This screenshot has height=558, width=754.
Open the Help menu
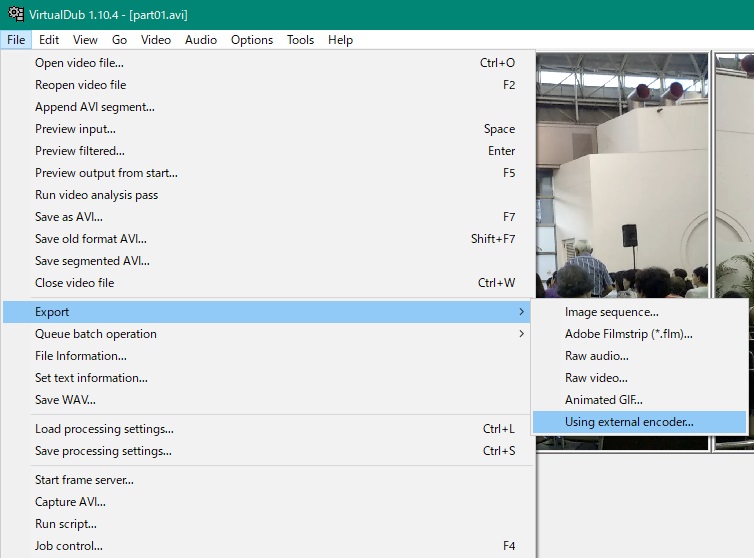coord(340,40)
